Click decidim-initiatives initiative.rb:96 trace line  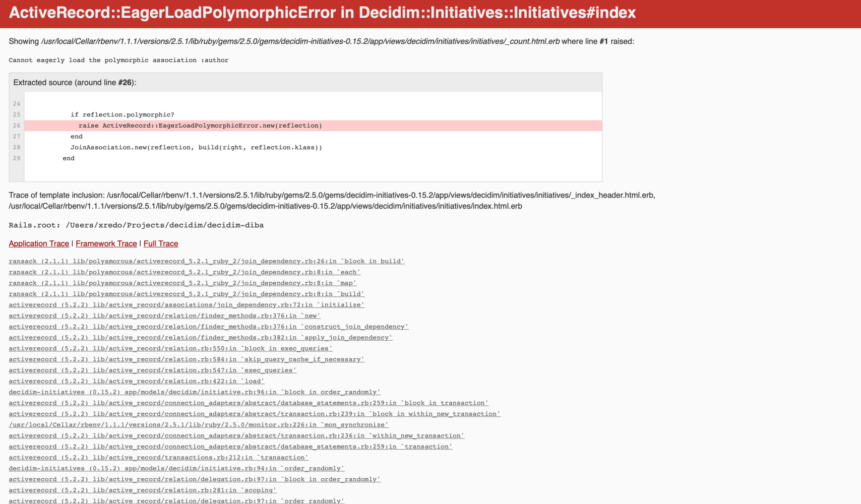[194, 392]
